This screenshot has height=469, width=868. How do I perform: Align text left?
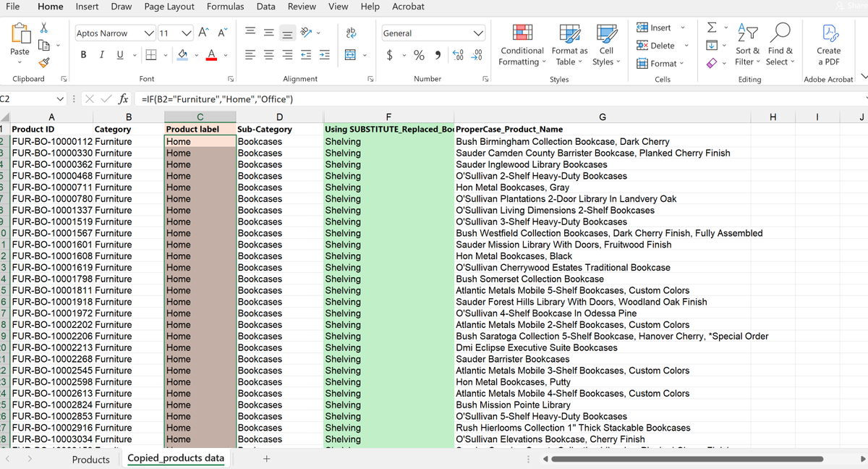coord(250,55)
